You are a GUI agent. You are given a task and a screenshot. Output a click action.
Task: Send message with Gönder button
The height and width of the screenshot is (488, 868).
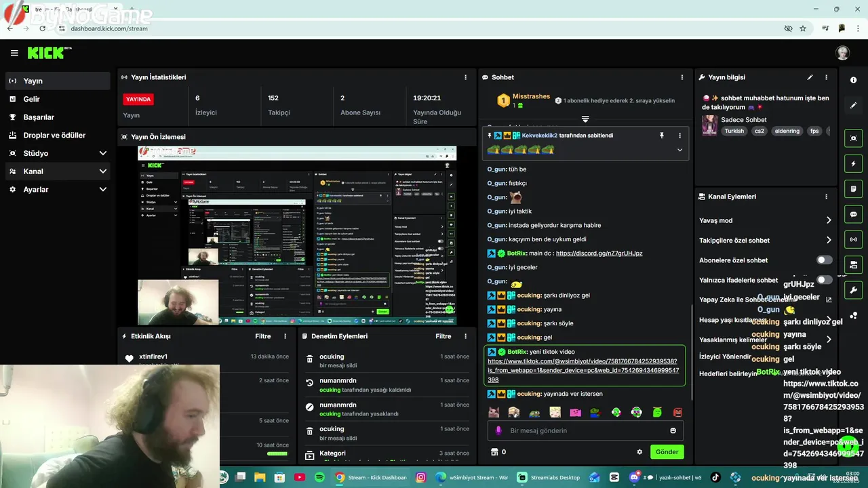click(667, 451)
